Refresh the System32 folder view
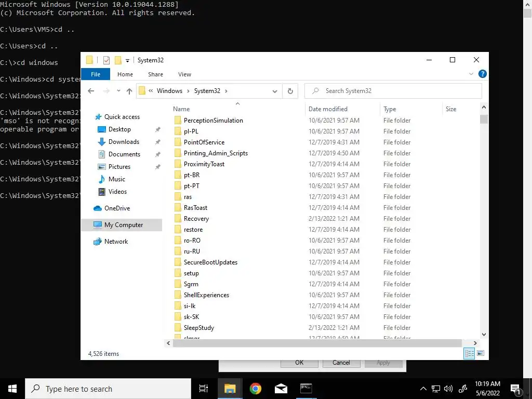The width and height of the screenshot is (532, 399). 290,91
